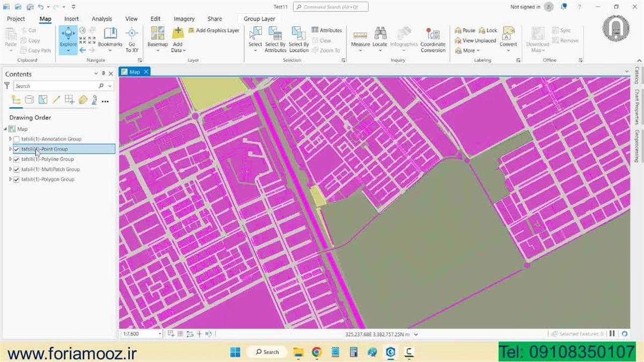Open Chrome from the Windows taskbar
644x362 pixels.
316,352
